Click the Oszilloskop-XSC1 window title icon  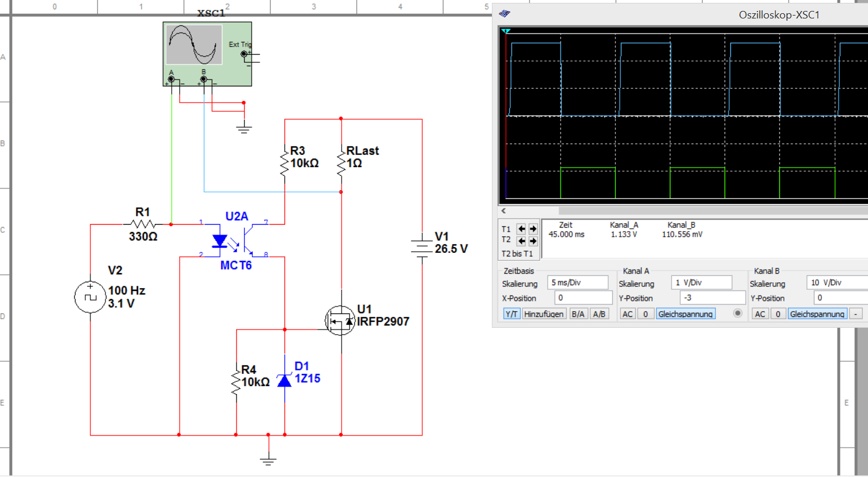coord(505,14)
